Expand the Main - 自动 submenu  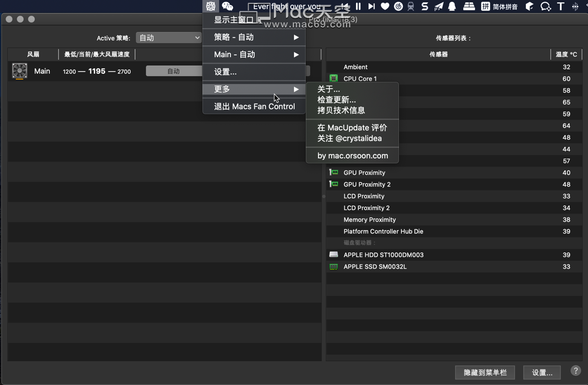pyautogui.click(x=254, y=54)
